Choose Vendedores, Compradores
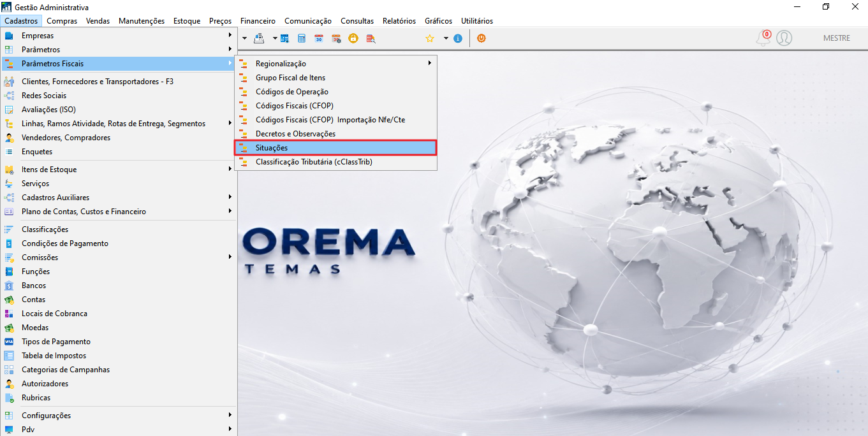Image resolution: width=868 pixels, height=436 pixels. 119,138
